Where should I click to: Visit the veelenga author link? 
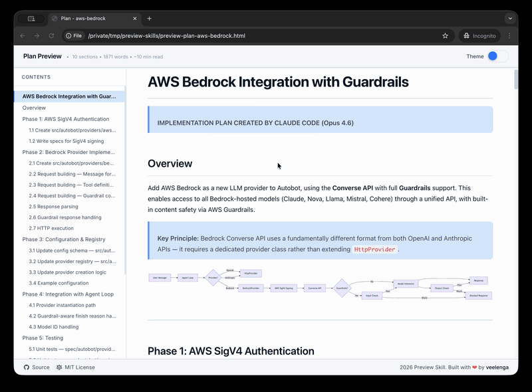pyautogui.click(x=497, y=367)
